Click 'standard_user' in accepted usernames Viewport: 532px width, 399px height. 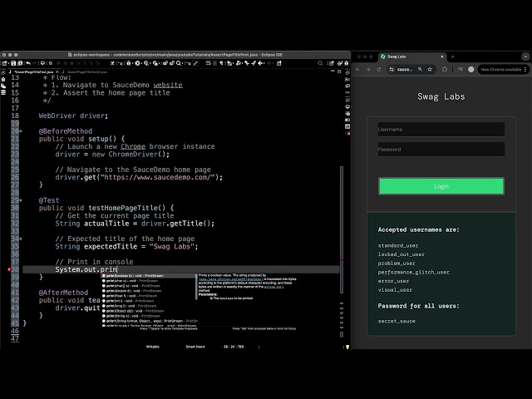click(x=398, y=245)
